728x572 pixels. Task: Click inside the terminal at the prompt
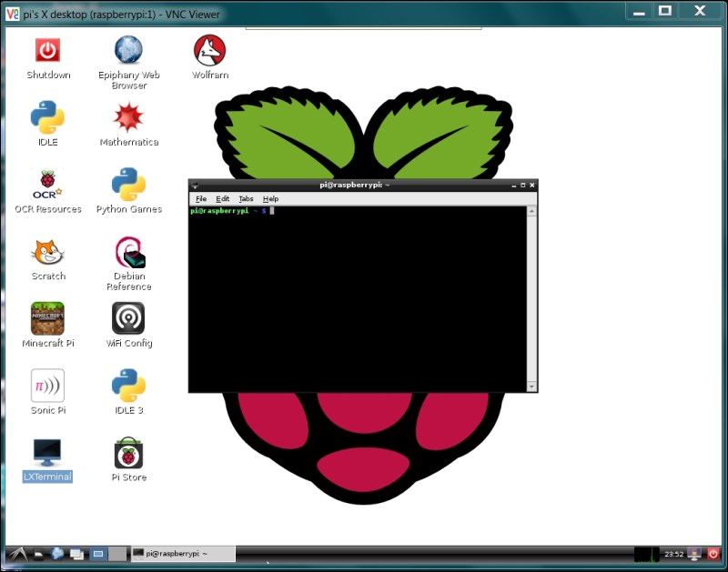pos(272,211)
